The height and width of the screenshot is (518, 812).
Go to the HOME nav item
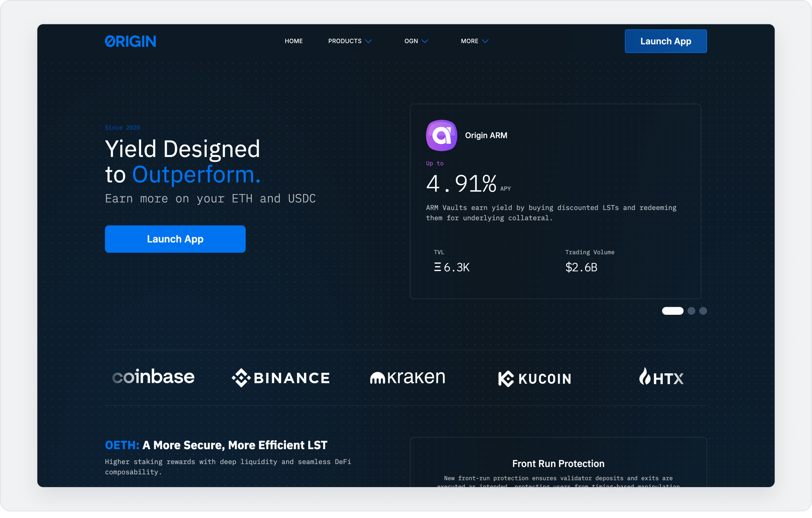coord(294,41)
